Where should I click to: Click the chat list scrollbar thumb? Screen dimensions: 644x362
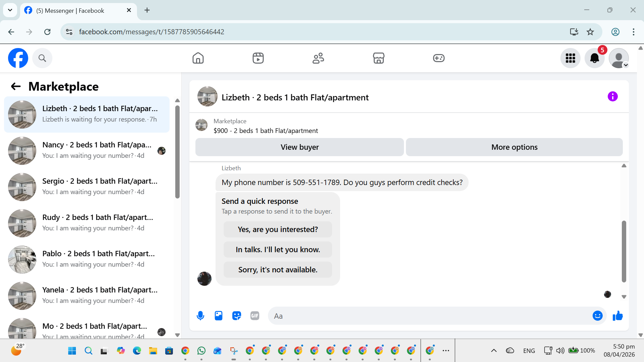click(177, 152)
